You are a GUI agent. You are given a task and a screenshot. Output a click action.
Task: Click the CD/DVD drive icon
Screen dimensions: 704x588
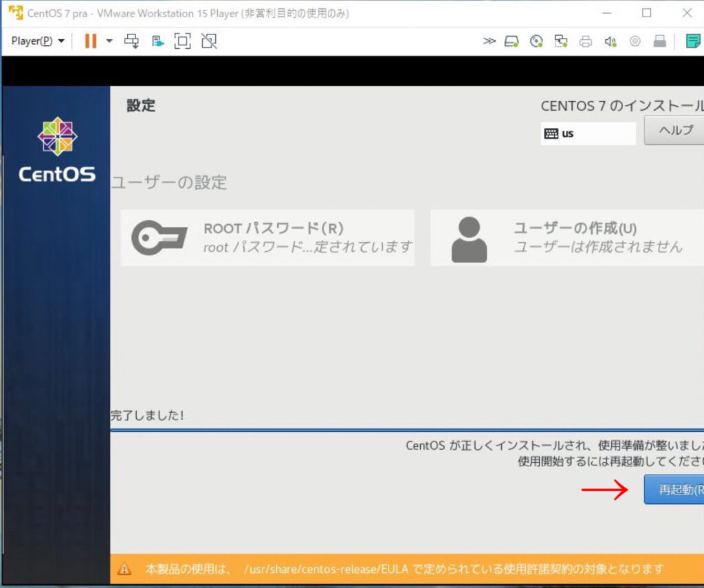[x=536, y=41]
